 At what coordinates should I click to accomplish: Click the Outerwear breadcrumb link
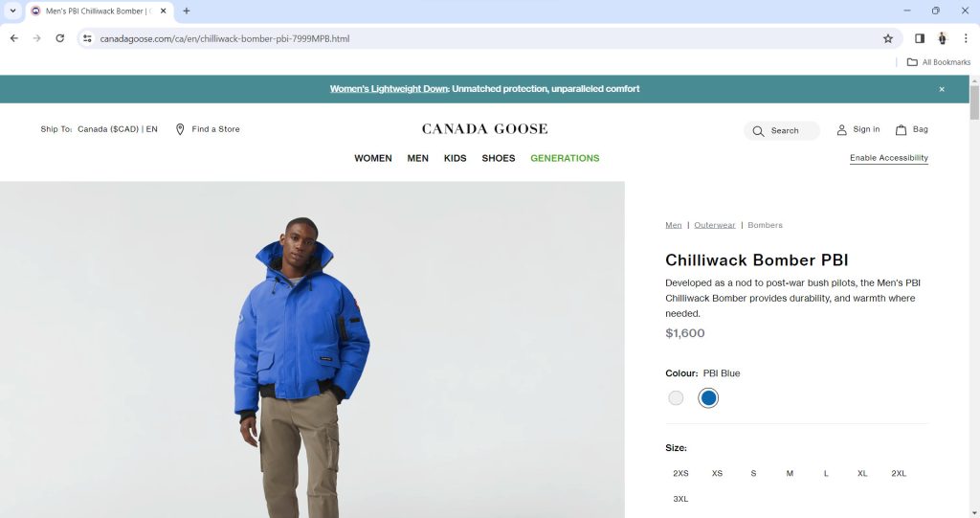click(x=714, y=225)
